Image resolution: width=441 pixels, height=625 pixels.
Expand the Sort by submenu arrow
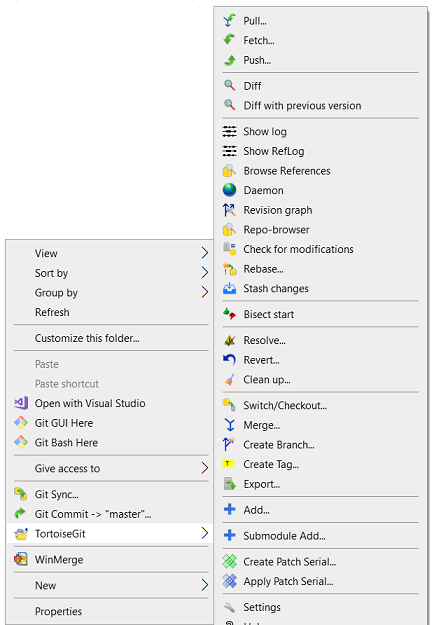[205, 273]
